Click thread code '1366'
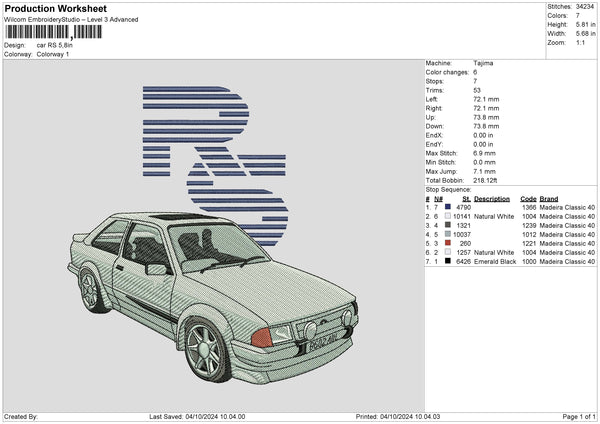This screenshot has width=600, height=424. point(529,207)
